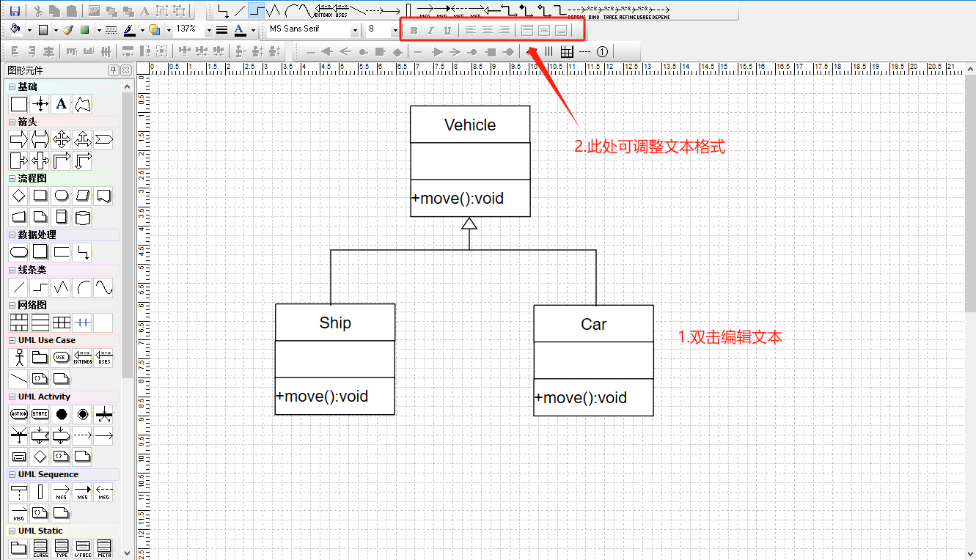The image size is (976, 560).
Task: Click the green fill color swatch
Action: [x=85, y=30]
